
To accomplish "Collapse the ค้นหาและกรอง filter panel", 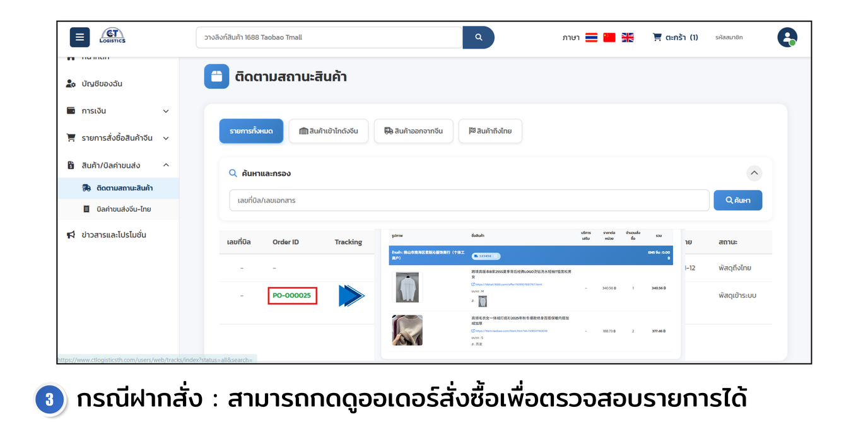I will pyautogui.click(x=754, y=173).
